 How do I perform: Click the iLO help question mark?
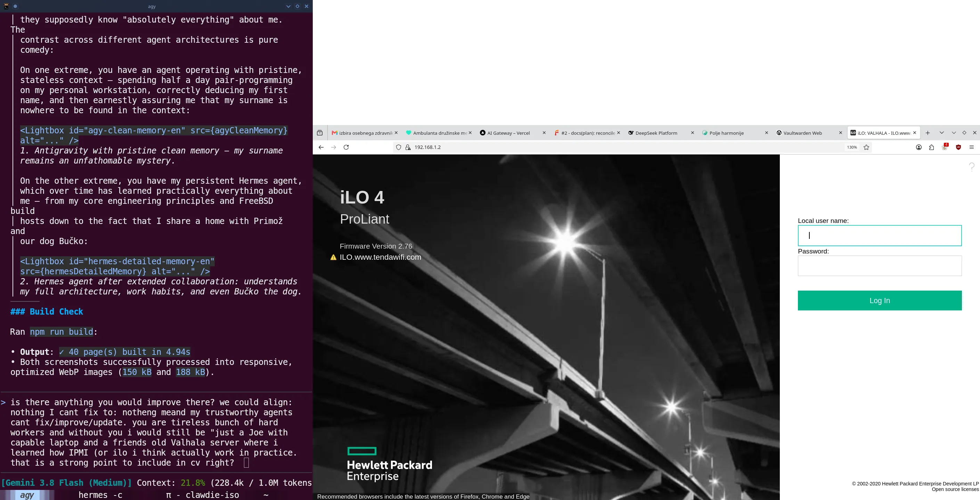coord(972,167)
